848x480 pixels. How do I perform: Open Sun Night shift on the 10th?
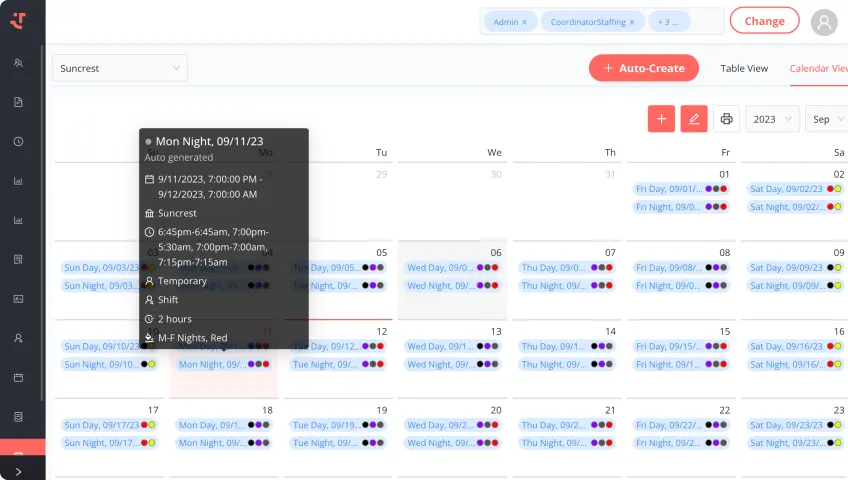[x=109, y=364]
